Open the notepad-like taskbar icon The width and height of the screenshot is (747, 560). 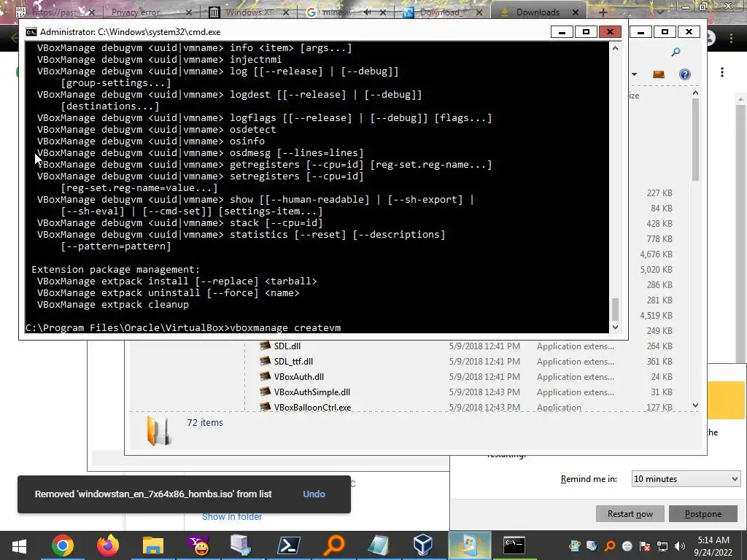coord(379,545)
